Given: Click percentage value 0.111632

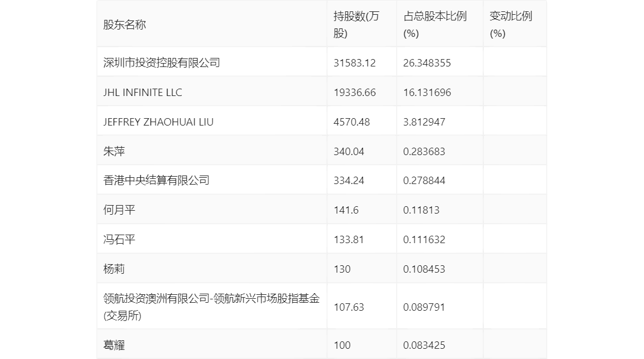Looking at the screenshot, I should [x=424, y=240].
